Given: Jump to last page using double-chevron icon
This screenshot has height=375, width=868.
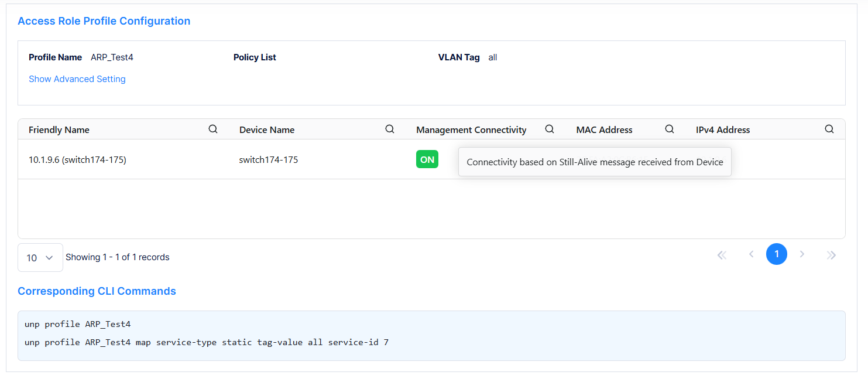Looking at the screenshot, I should tap(832, 254).
